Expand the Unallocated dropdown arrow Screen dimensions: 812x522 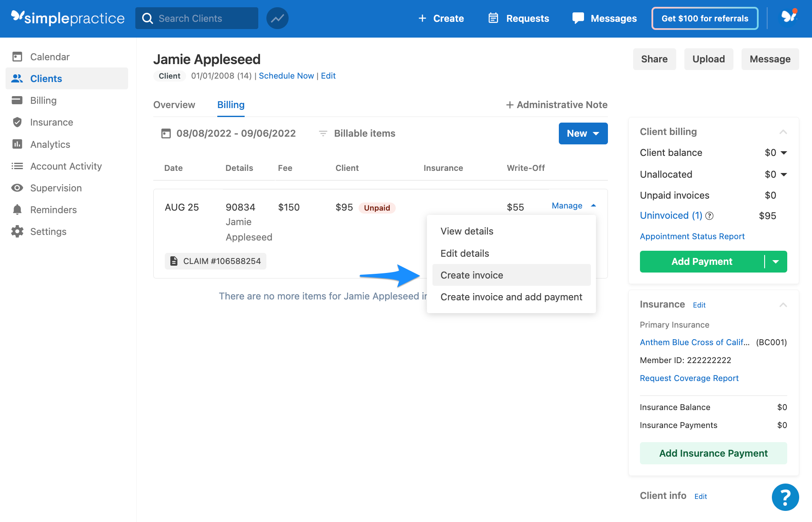(784, 175)
